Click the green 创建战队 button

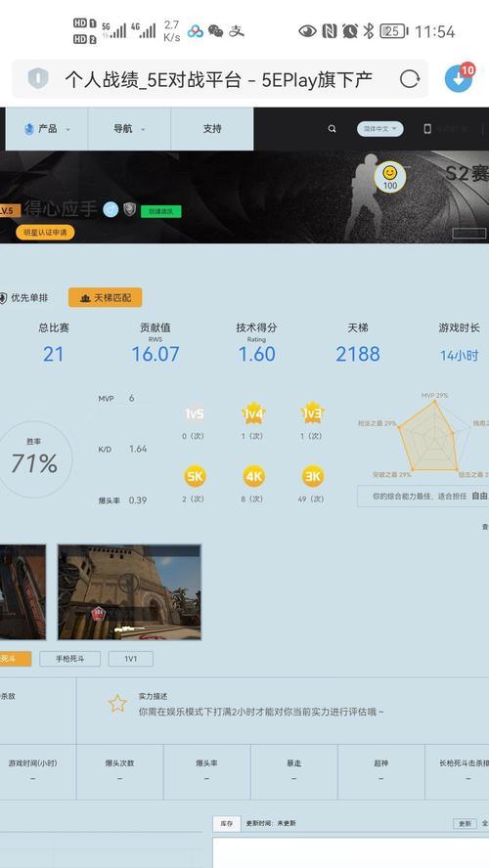(160, 211)
